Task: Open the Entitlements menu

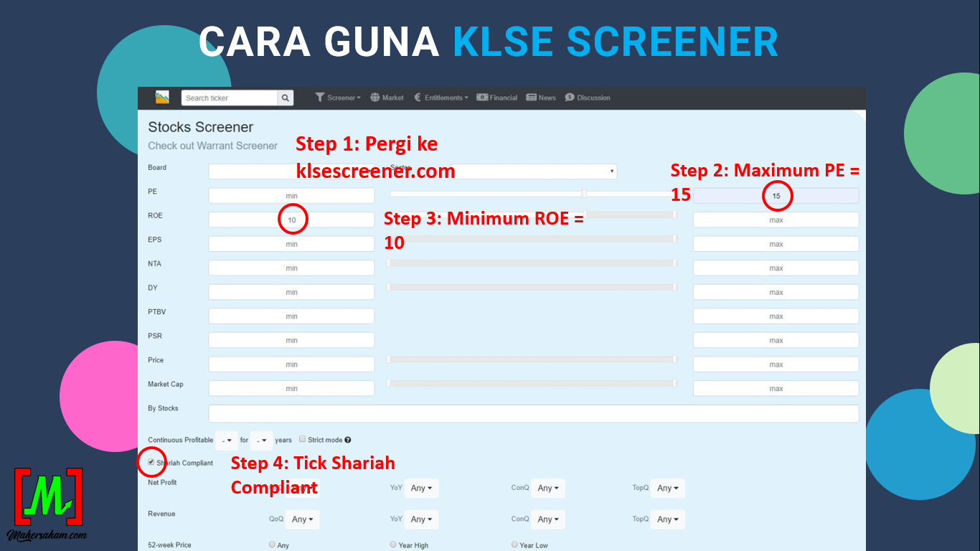Action: coord(441,98)
